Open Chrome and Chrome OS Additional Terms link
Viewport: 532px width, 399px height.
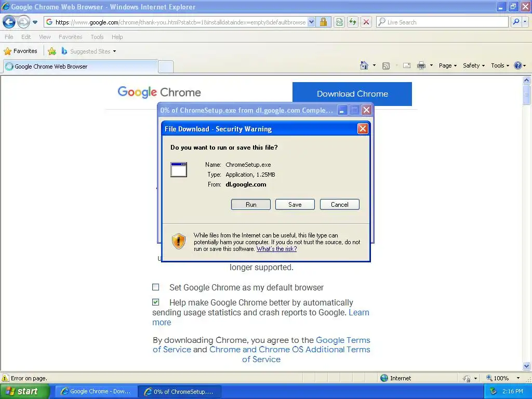[x=289, y=354]
